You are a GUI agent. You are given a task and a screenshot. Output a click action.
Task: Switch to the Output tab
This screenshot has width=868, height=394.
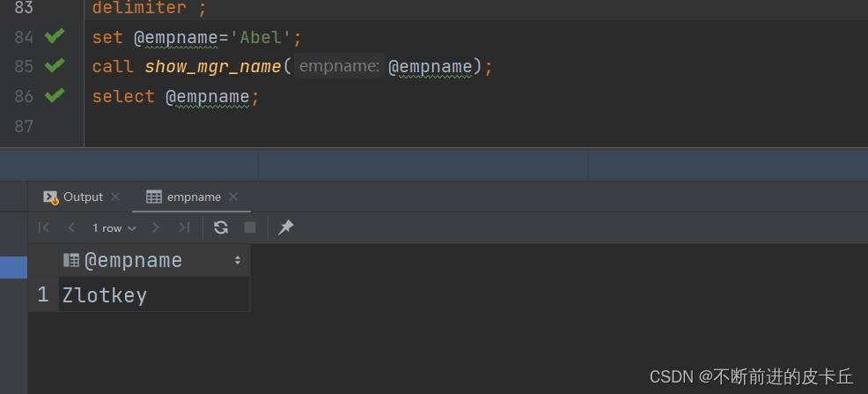pos(82,197)
